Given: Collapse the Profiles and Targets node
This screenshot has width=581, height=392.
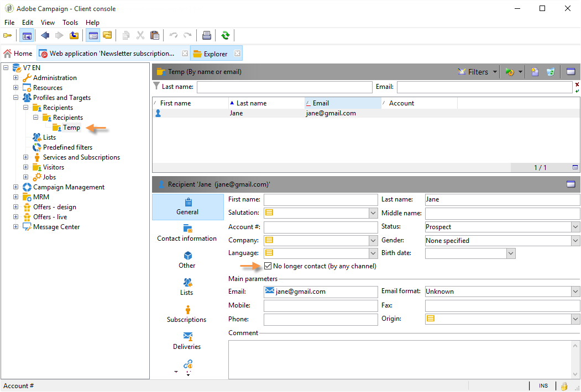Looking at the screenshot, I should (15, 98).
